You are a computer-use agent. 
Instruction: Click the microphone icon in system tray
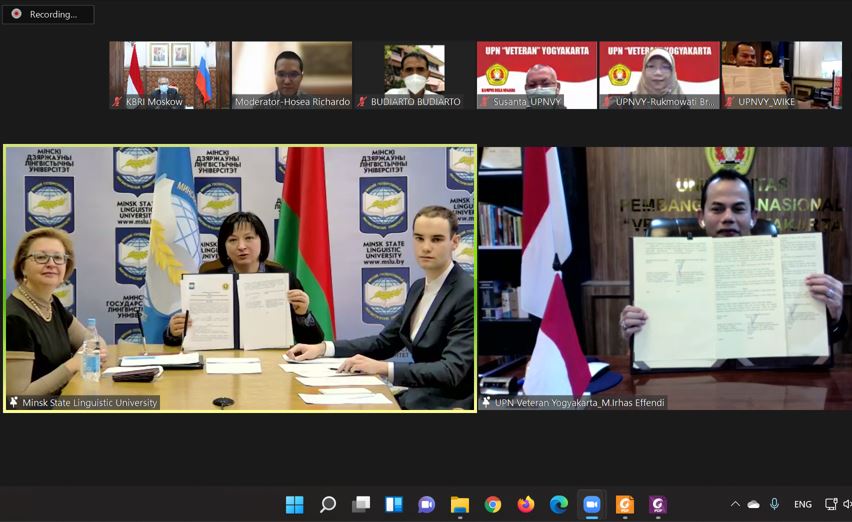pyautogui.click(x=774, y=504)
